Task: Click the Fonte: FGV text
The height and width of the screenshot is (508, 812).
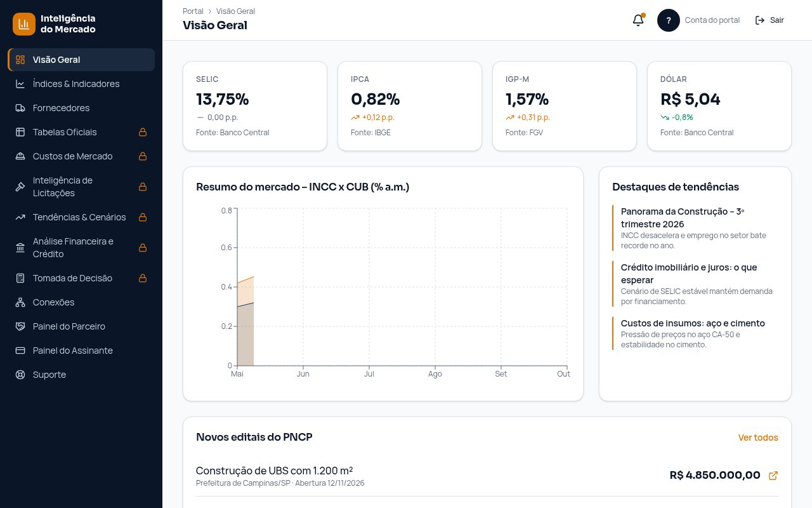Action: (524, 133)
